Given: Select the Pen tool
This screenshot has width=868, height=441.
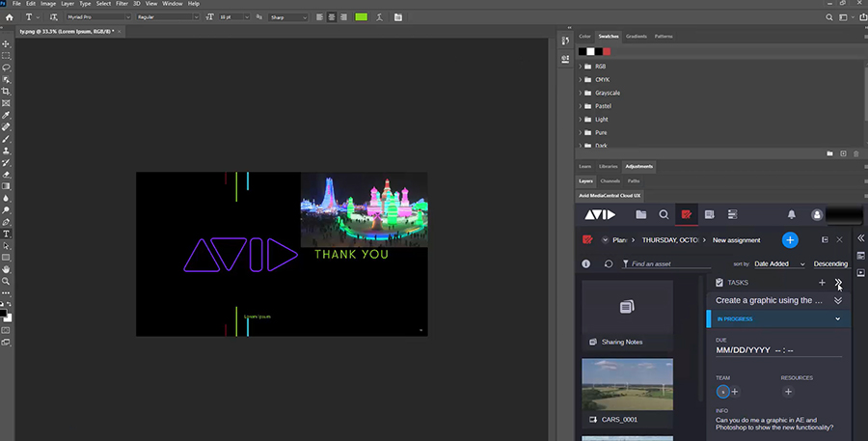Looking at the screenshot, I should click(x=6, y=222).
